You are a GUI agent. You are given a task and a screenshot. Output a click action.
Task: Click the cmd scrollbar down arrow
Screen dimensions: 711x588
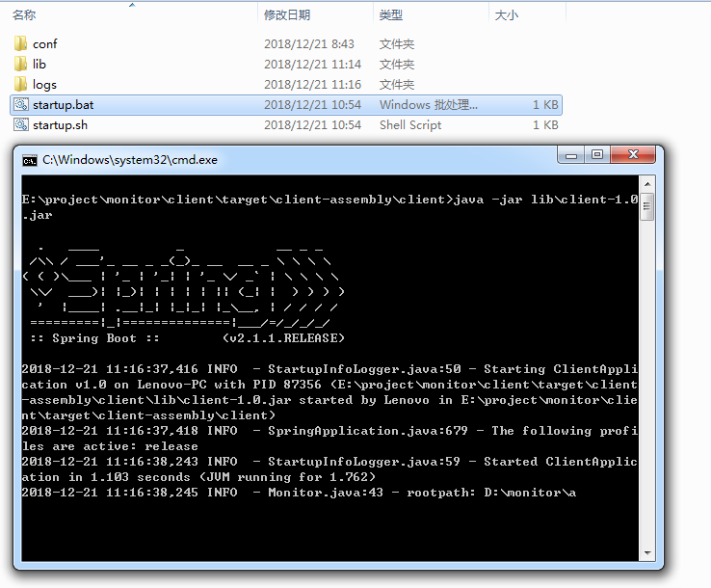point(647,552)
